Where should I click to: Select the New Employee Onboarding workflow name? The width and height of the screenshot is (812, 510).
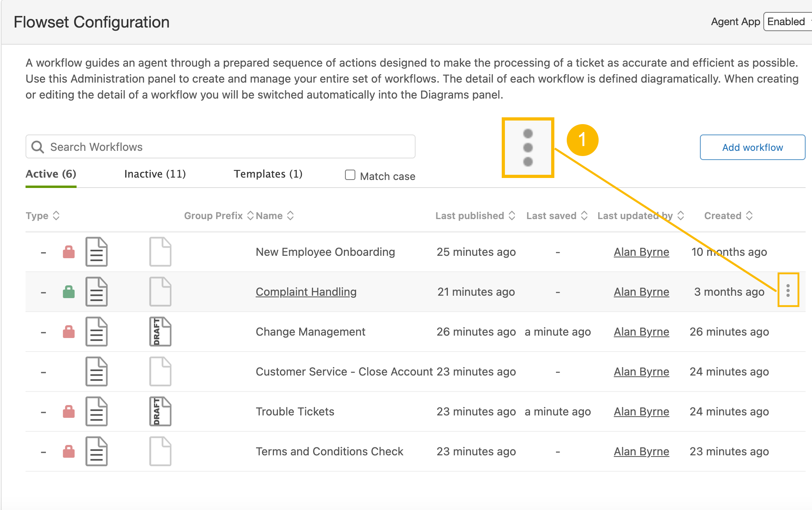[x=325, y=252]
